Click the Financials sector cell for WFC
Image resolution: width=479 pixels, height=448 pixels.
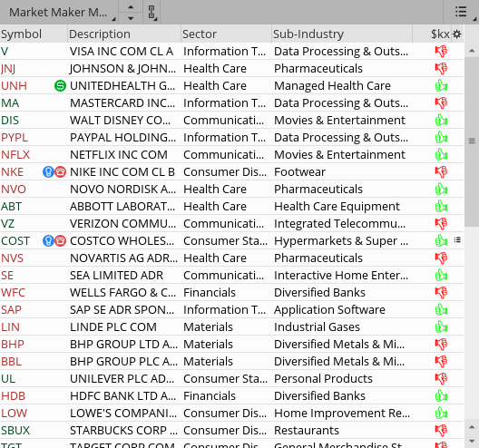210,293
